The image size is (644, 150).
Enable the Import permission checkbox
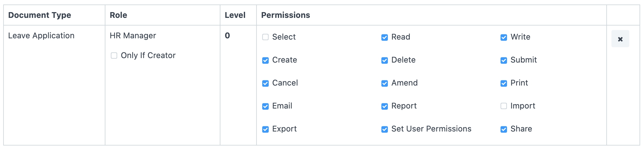point(504,106)
